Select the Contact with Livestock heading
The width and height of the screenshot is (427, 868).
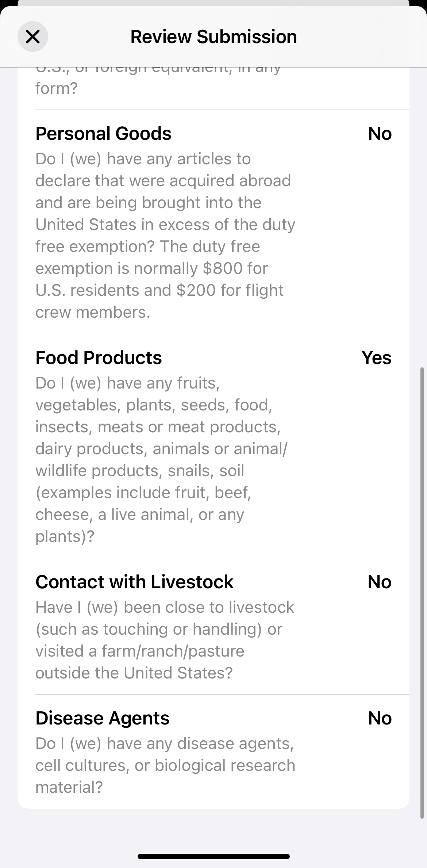(x=134, y=582)
